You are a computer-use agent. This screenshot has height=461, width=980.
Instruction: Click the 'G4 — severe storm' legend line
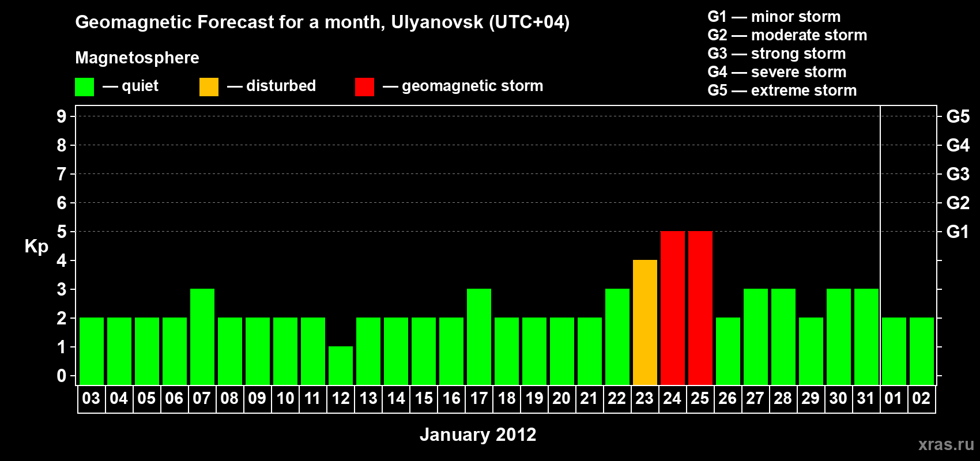point(777,72)
